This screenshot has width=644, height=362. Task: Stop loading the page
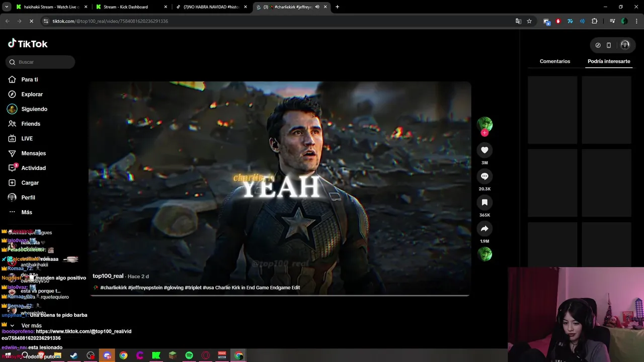31,21
